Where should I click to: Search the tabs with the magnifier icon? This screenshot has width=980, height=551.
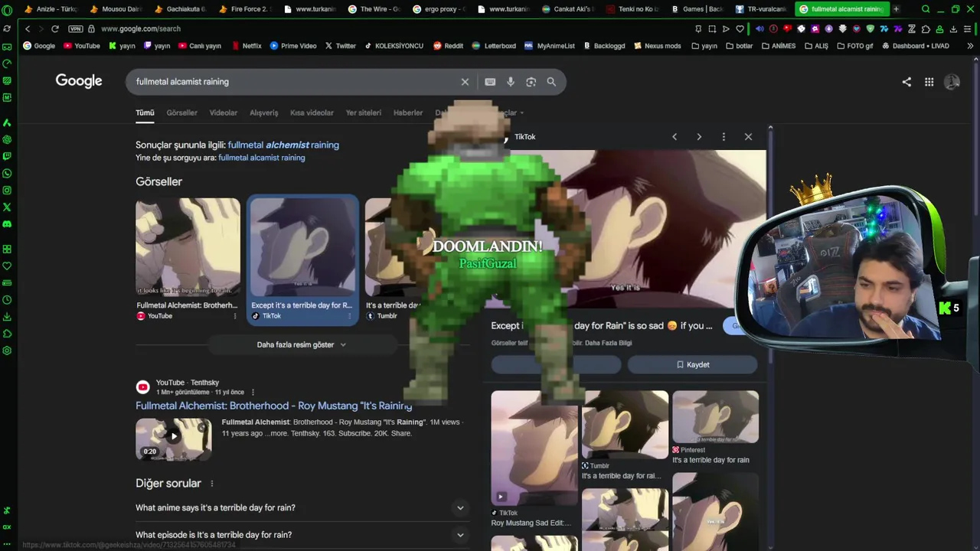click(x=926, y=9)
